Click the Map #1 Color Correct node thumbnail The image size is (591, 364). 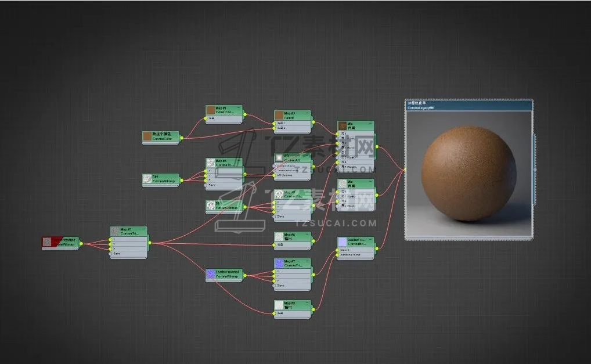(x=211, y=110)
